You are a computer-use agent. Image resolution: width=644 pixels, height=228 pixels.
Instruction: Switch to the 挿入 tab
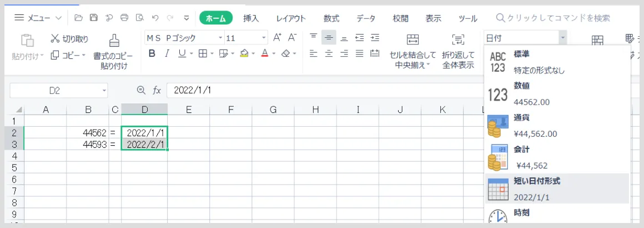[x=251, y=18]
